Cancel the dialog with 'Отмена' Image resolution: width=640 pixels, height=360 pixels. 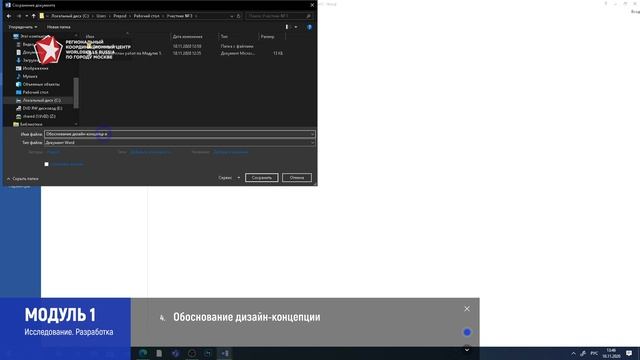(297, 178)
